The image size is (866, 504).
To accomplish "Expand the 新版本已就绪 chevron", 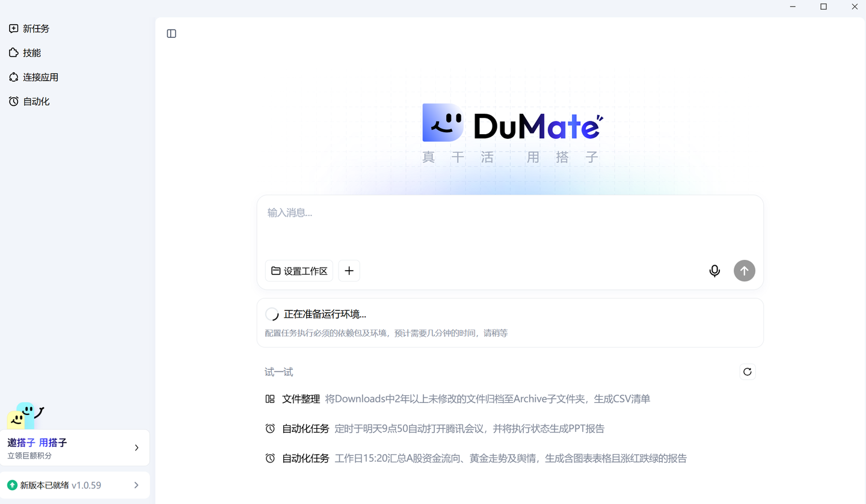I will [x=137, y=485].
